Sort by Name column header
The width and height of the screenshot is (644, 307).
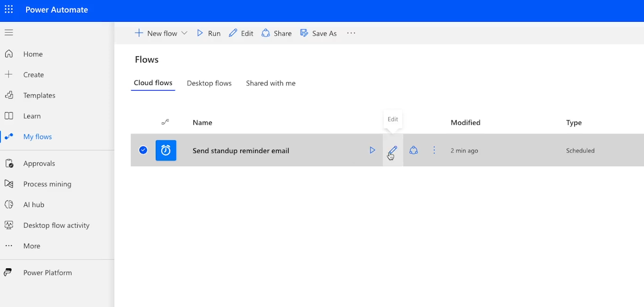[x=202, y=122]
